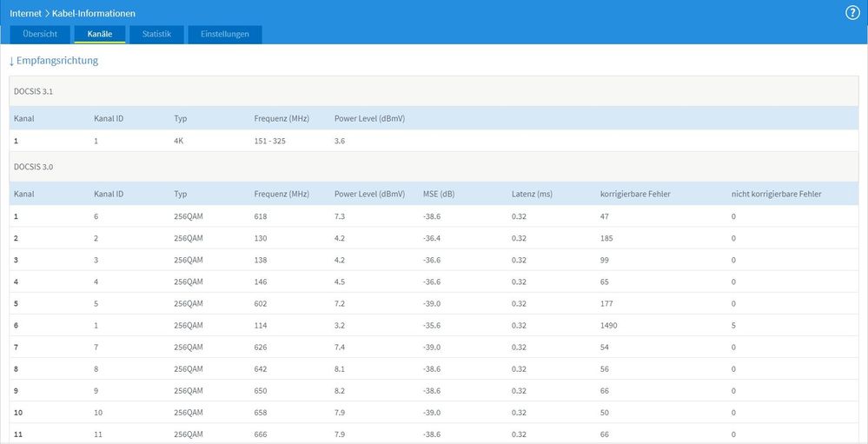This screenshot has height=444, width=868.
Task: Click frequency value 658
Action: [x=260, y=413]
